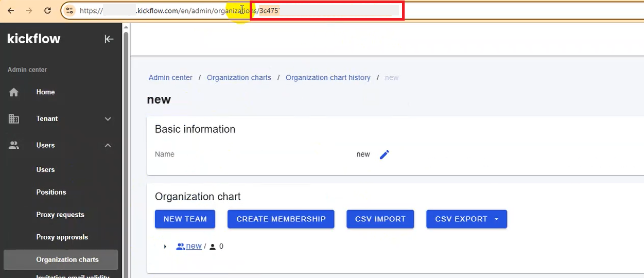
Task: Open the 'new' team link
Action: click(x=194, y=246)
